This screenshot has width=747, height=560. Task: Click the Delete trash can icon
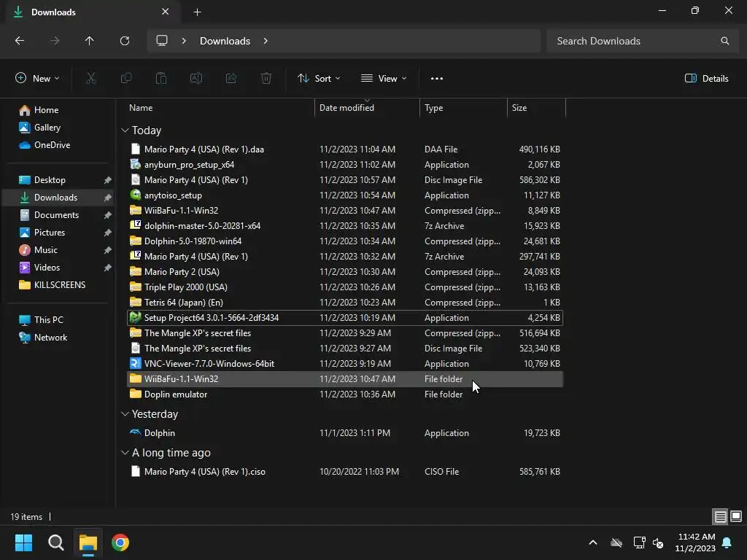(x=266, y=79)
